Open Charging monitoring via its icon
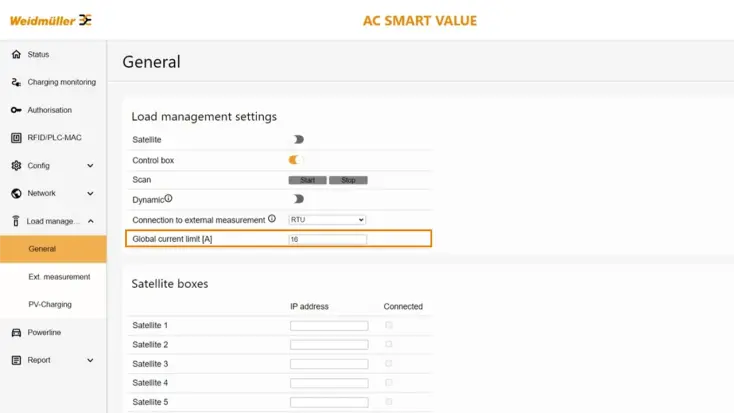Viewport: 734px width, 413px height. 16,82
